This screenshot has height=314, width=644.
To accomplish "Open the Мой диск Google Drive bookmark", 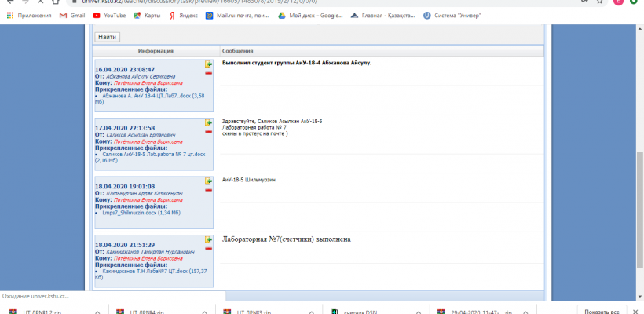I will tap(310, 16).
